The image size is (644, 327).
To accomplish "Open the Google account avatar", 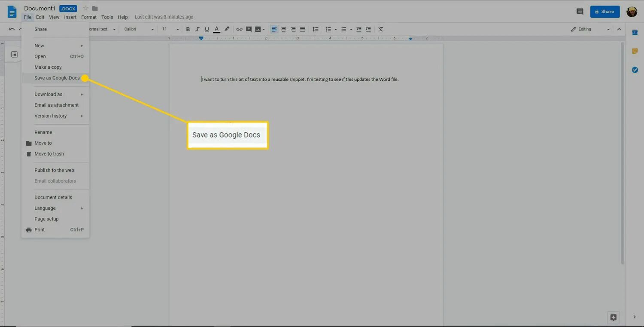I will 632,12.
